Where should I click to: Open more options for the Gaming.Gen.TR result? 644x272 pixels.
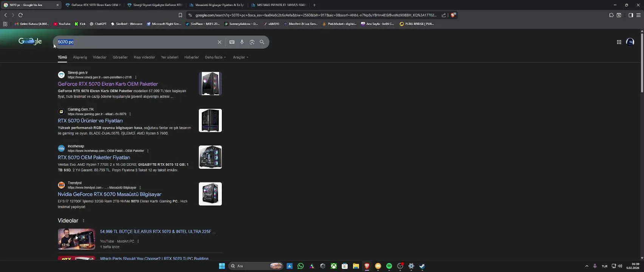[130, 114]
